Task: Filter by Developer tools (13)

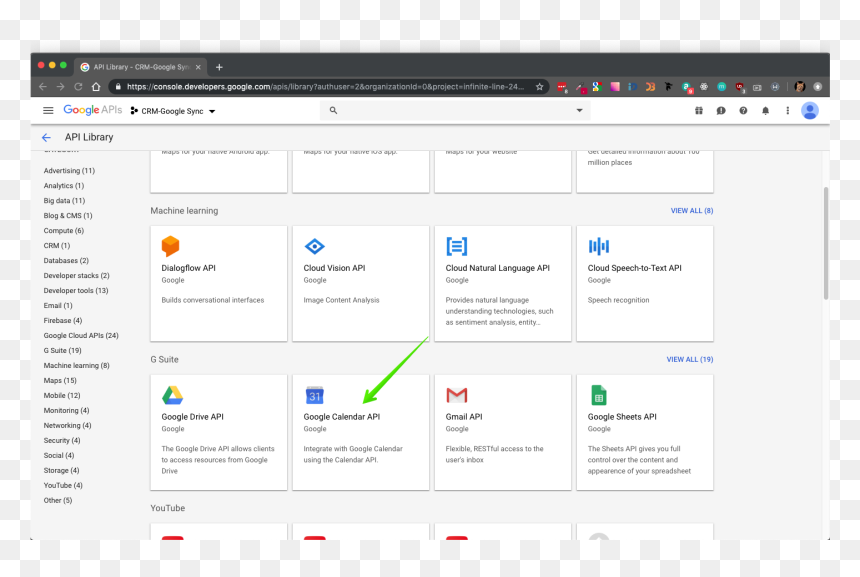Action: 76,291
